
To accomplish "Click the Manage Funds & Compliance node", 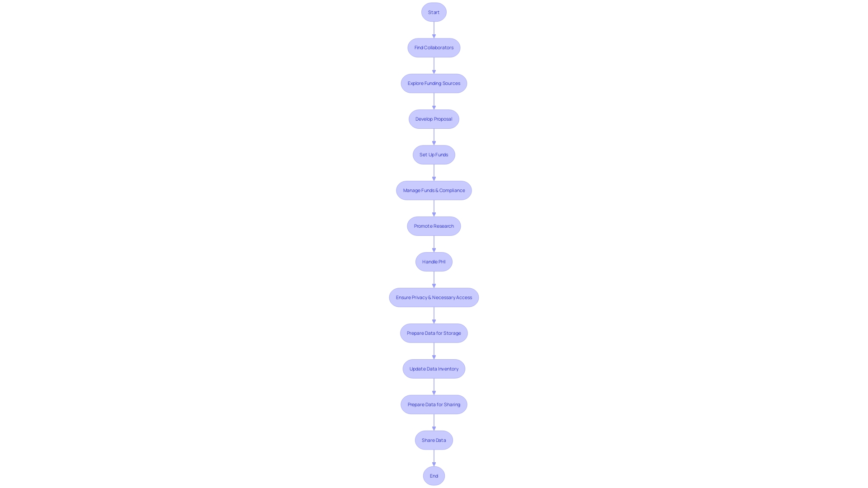I will [434, 190].
